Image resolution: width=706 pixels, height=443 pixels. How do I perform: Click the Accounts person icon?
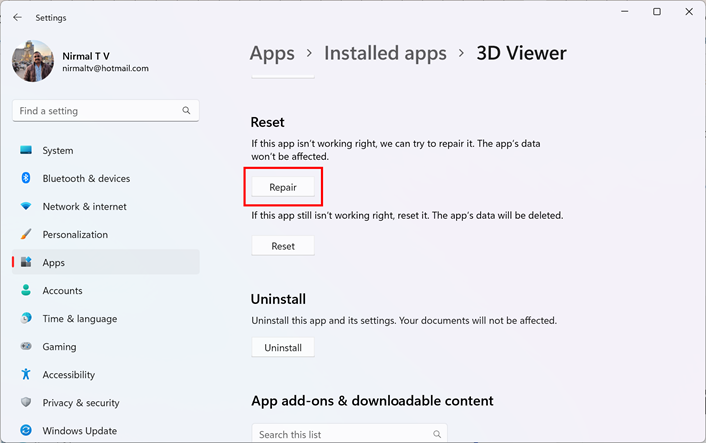[26, 290]
